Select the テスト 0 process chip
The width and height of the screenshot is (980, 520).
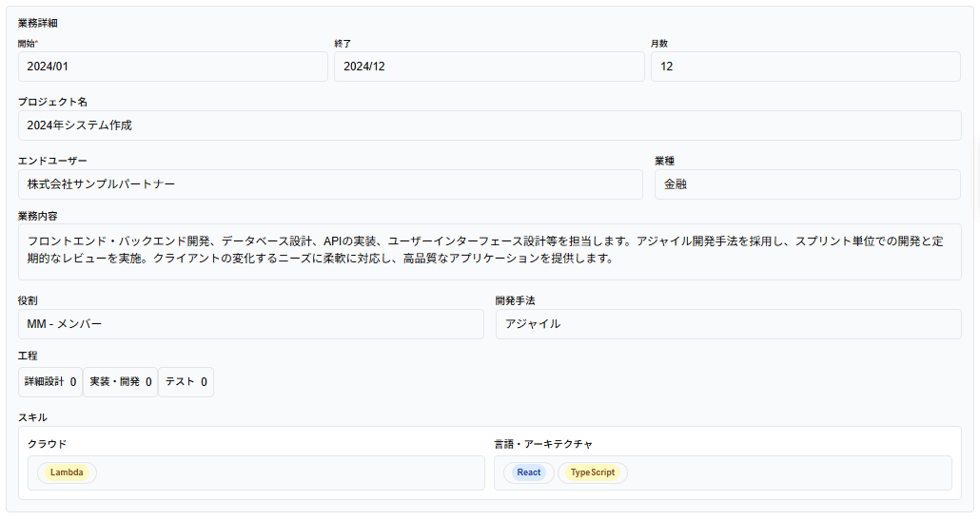(x=186, y=382)
